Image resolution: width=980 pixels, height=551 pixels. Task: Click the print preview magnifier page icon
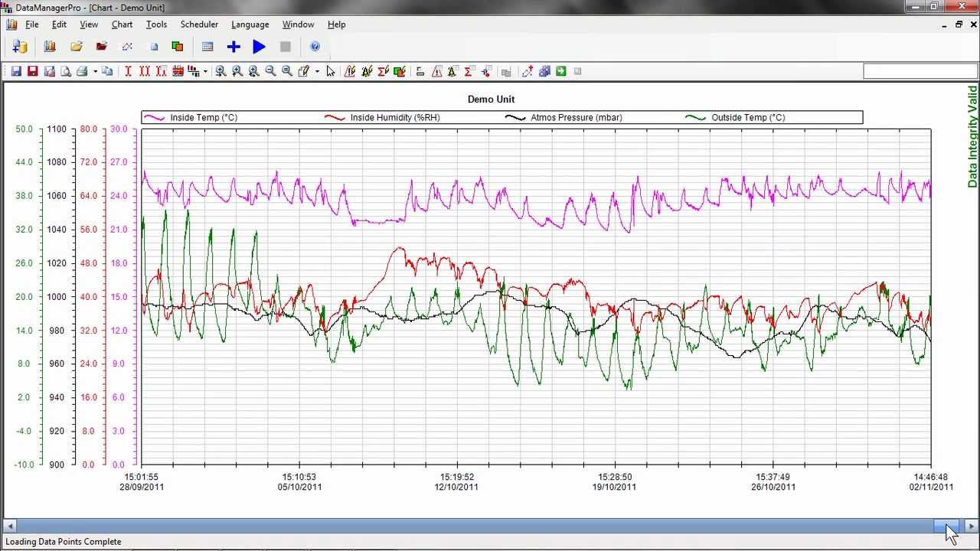pos(66,71)
